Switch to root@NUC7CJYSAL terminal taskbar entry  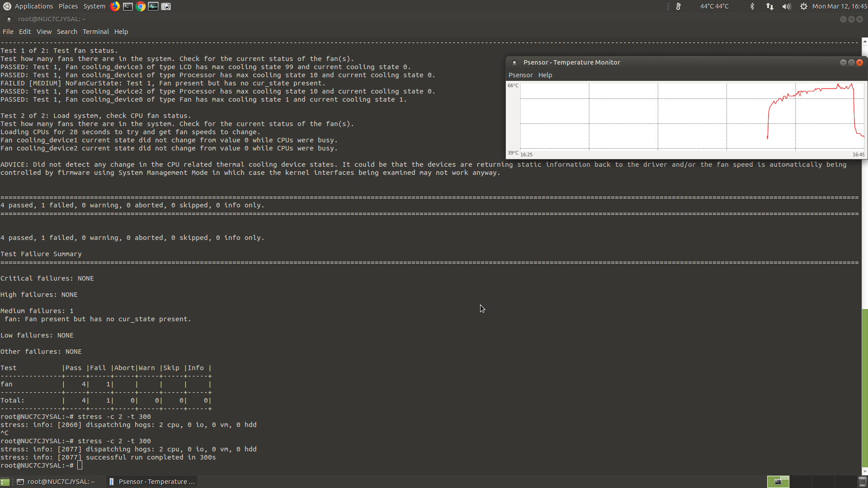point(56,482)
